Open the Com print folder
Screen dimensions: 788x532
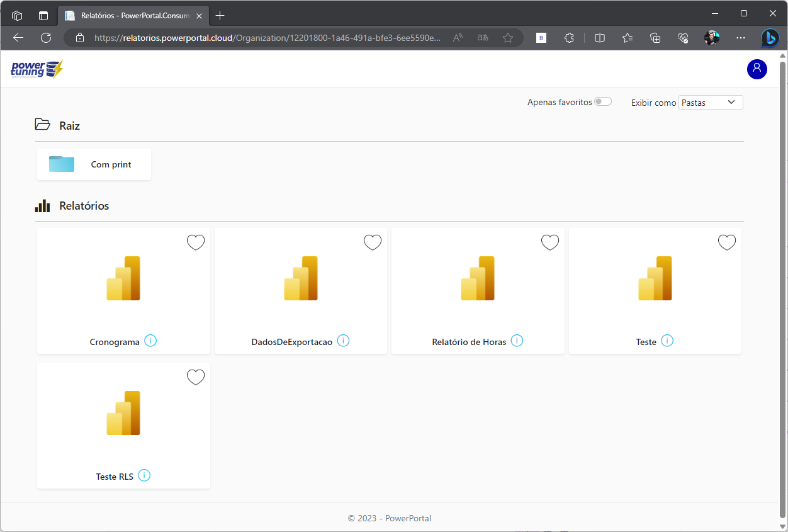(94, 164)
